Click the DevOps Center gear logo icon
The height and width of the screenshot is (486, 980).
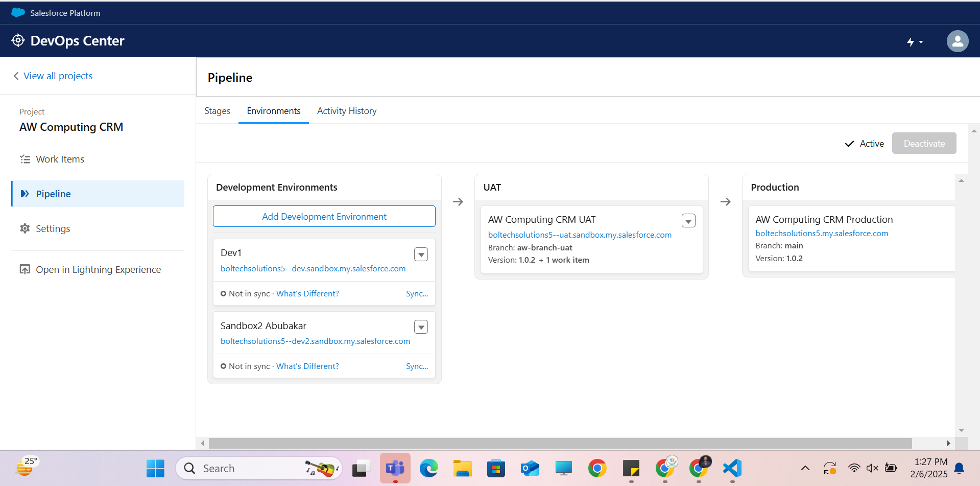18,40
